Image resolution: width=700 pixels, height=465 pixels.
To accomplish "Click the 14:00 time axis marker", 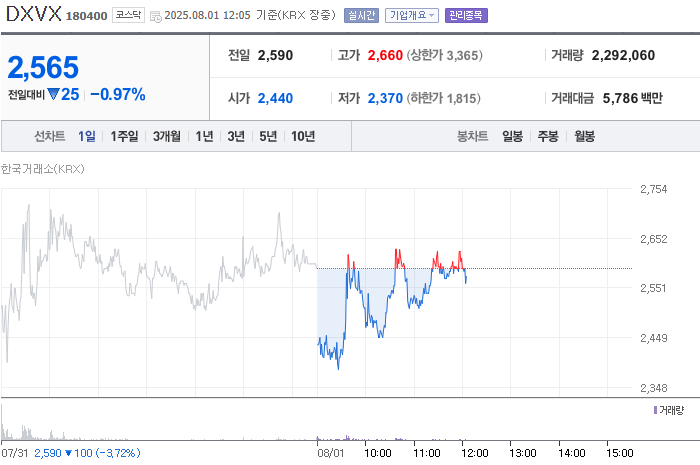I will coord(572,453).
